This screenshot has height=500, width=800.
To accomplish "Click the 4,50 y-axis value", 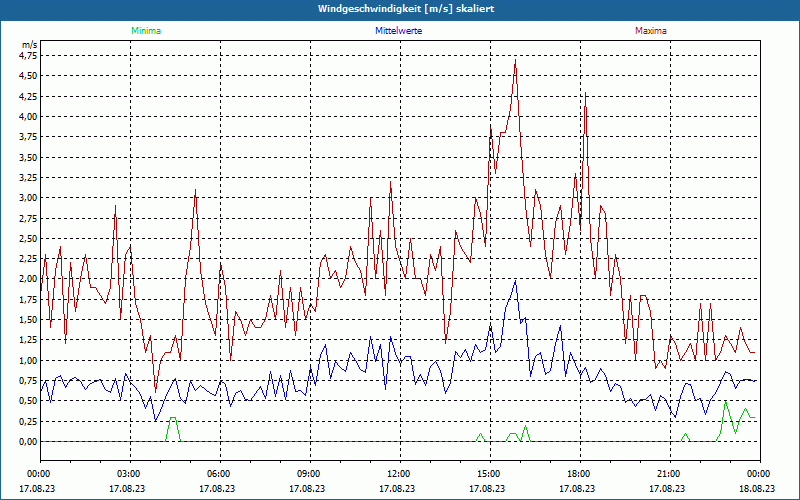I will pos(28,76).
